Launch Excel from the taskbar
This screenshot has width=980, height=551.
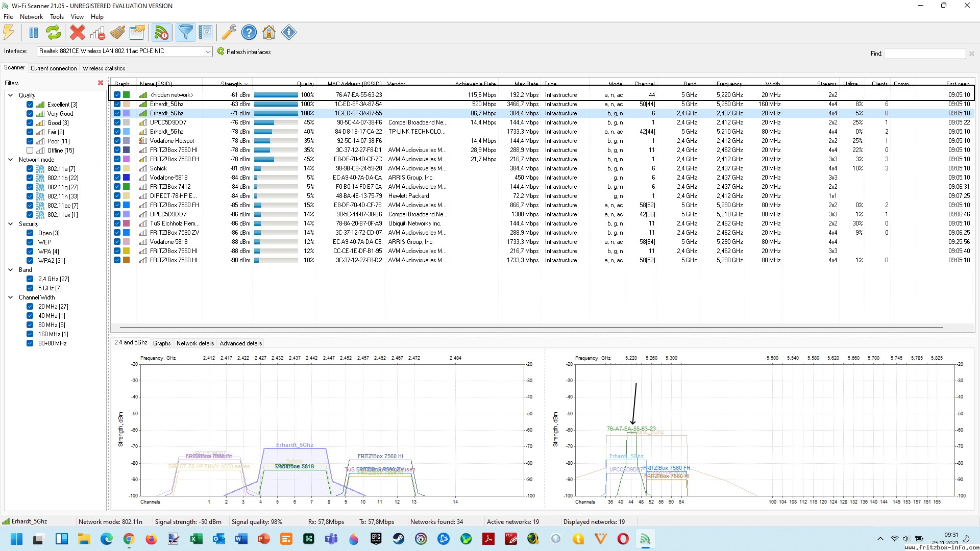196,539
